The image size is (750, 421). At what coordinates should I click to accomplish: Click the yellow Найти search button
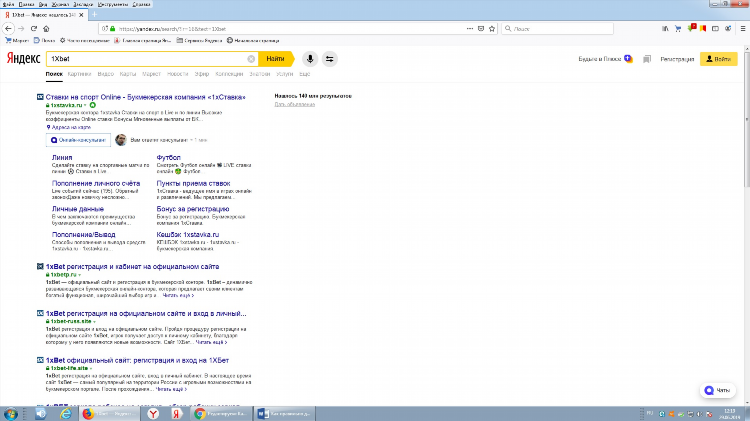click(276, 59)
